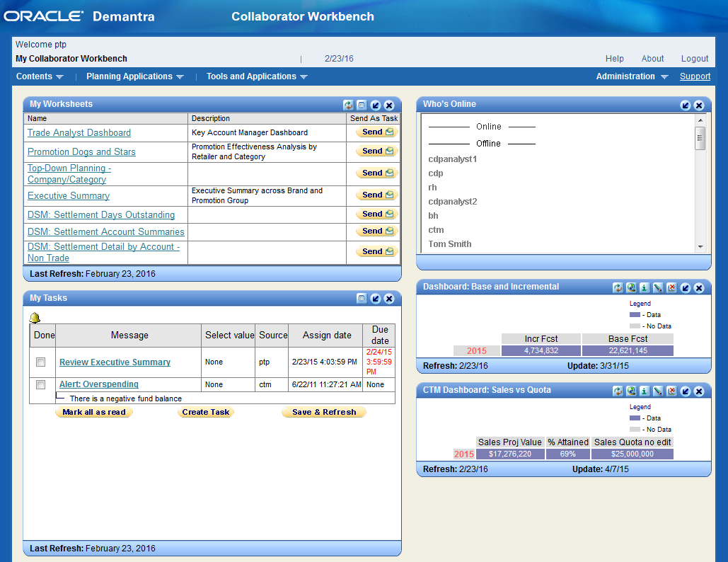Open Executive Summary worksheet link
The width and height of the screenshot is (728, 562).
pyautogui.click(x=68, y=196)
